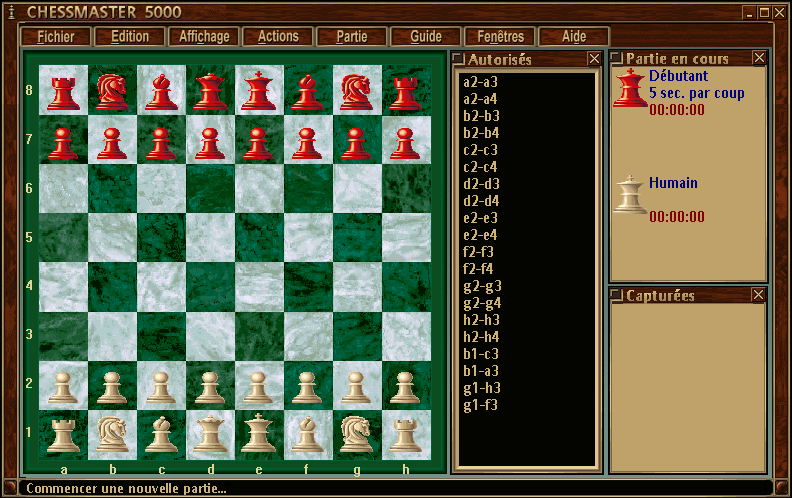Open the Partie en cours system box
Image resolution: width=792 pixels, height=498 pixels.
coord(616,58)
